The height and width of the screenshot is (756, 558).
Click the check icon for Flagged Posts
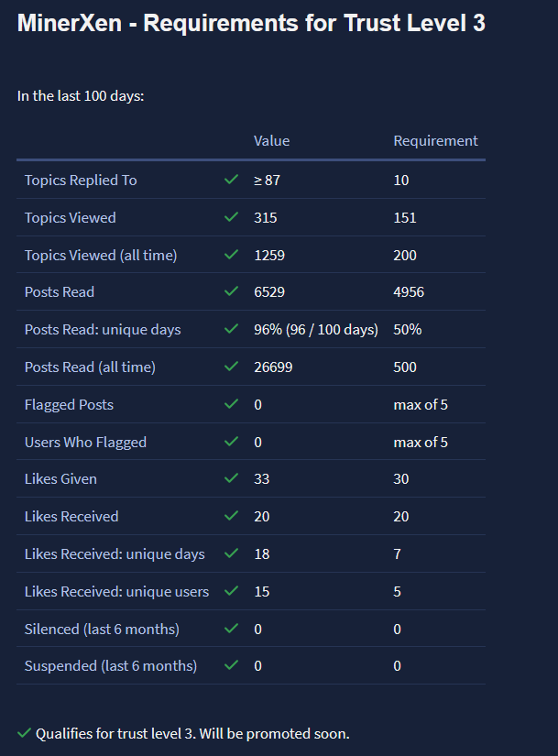tap(232, 404)
